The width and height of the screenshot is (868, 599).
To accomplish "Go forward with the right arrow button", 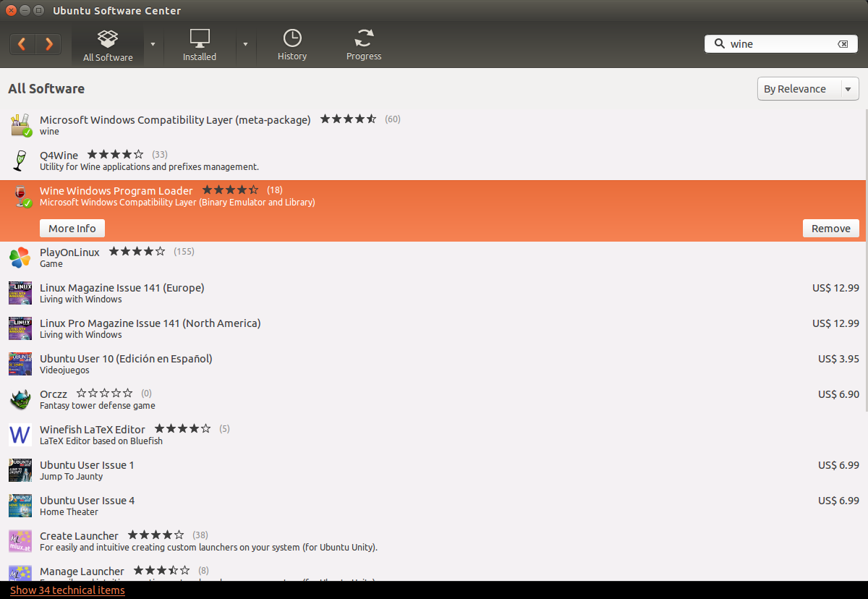I will click(48, 44).
